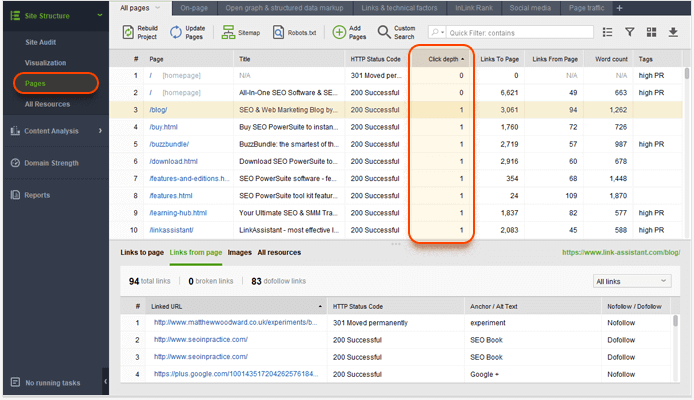
Task: Open the /blog/ page link
Action: (x=158, y=110)
